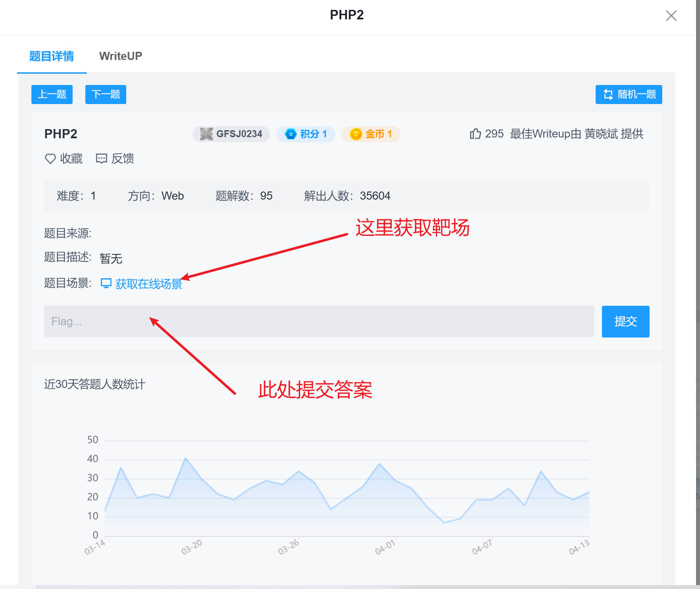
Task: Click the 收藏 favorite label
Action: click(71, 159)
